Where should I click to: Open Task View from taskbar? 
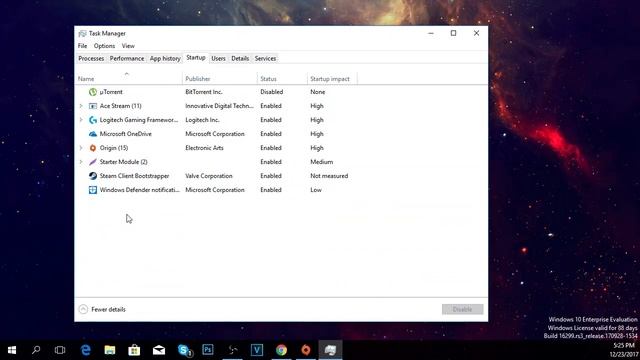60,350
